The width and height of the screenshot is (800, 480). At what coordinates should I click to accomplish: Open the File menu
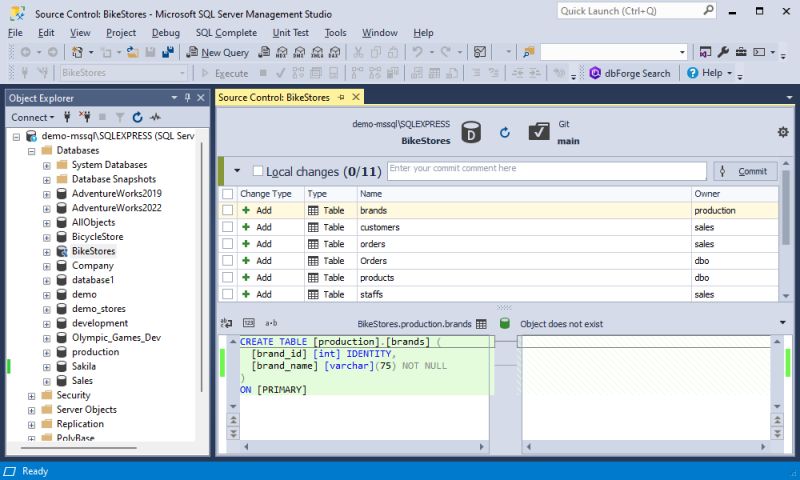click(x=15, y=33)
